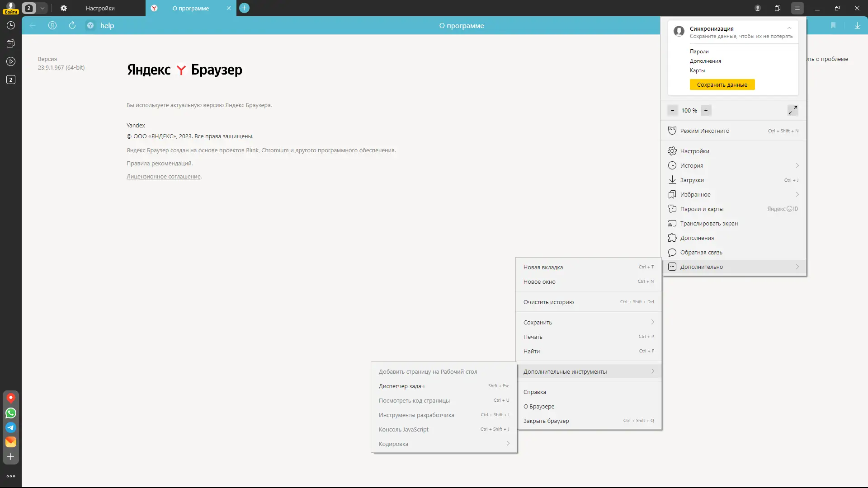Choose Диспетчер задач from the submenu
Screen dimensions: 868x488
click(x=401, y=386)
